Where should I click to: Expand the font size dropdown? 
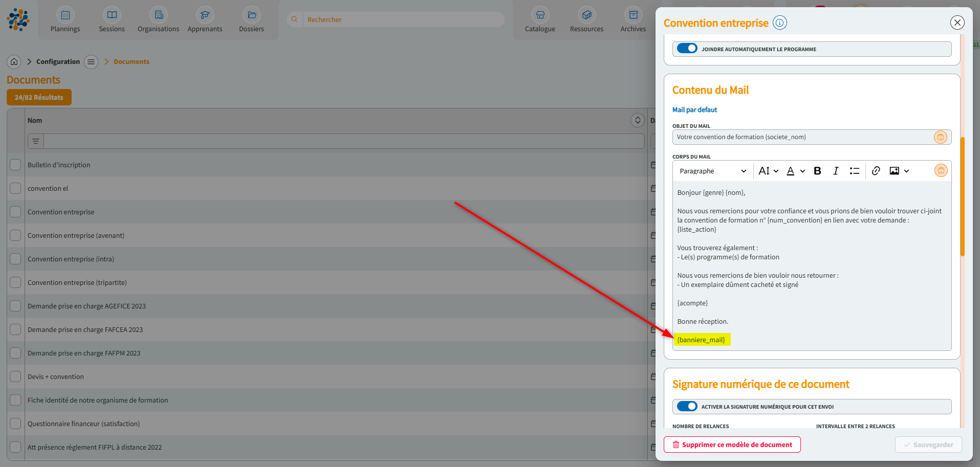768,171
